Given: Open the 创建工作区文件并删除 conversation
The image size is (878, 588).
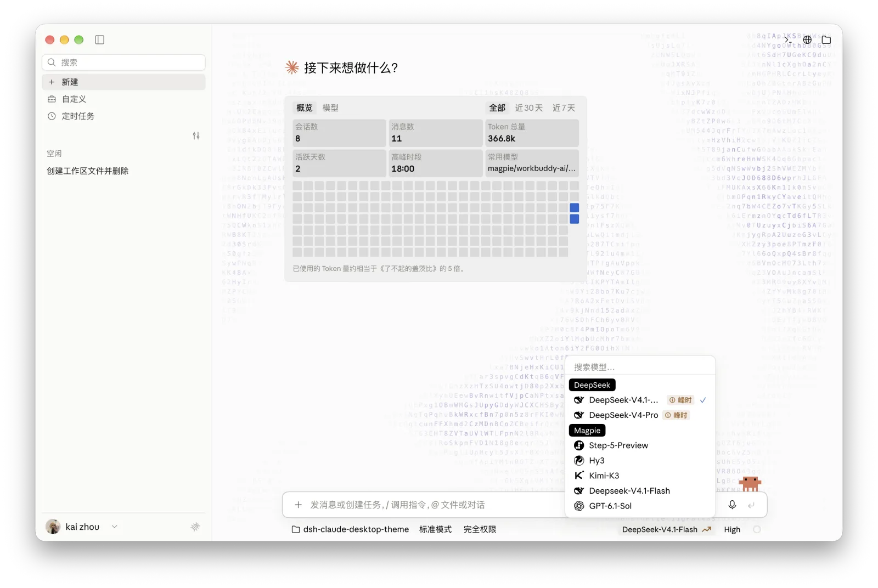Looking at the screenshot, I should (123, 171).
